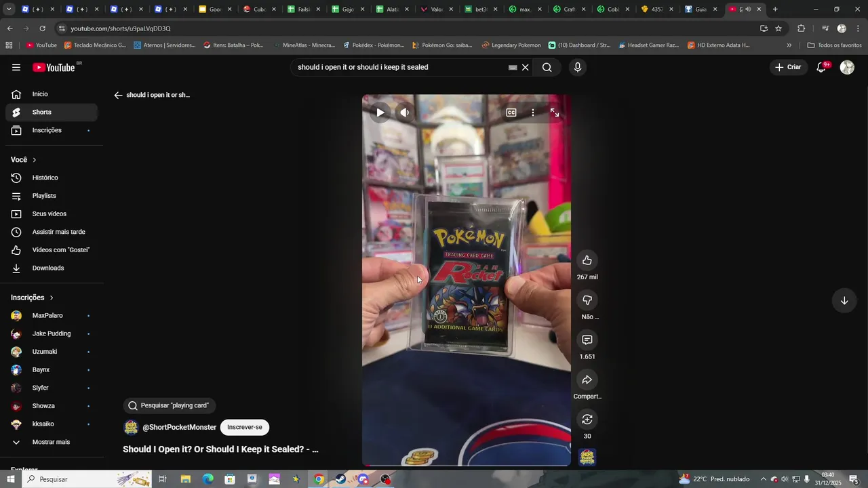Share the Short via Compartilhar
Screen dimensions: 868x488
(587, 380)
